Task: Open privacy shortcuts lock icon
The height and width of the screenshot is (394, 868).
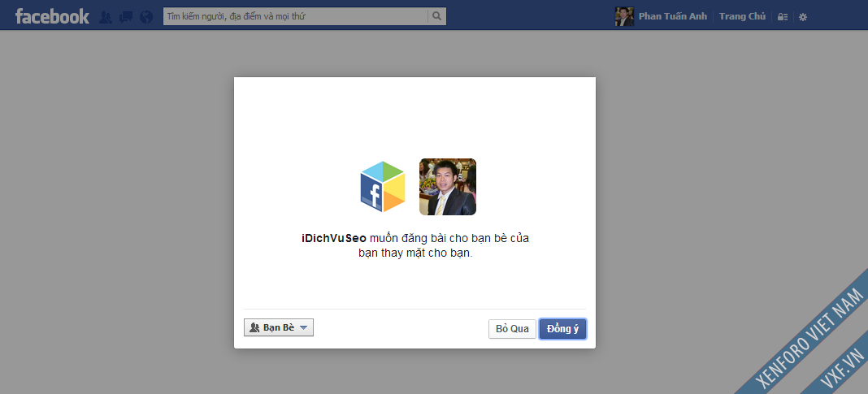Action: pyautogui.click(x=783, y=17)
